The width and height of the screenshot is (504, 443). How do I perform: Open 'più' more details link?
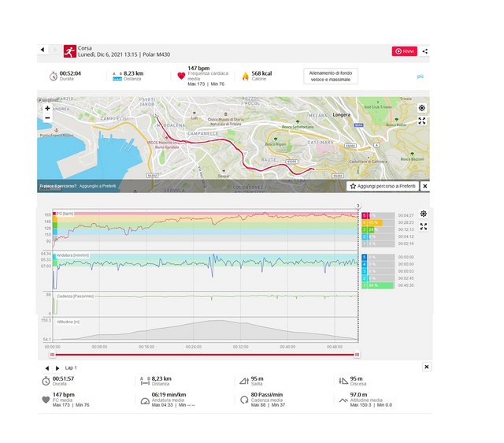tap(420, 76)
